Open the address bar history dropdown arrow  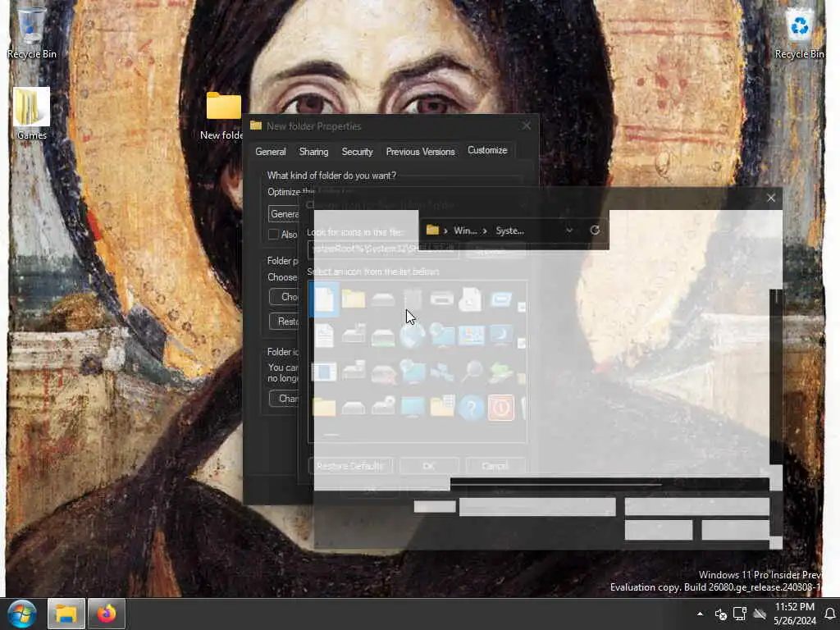[569, 231]
